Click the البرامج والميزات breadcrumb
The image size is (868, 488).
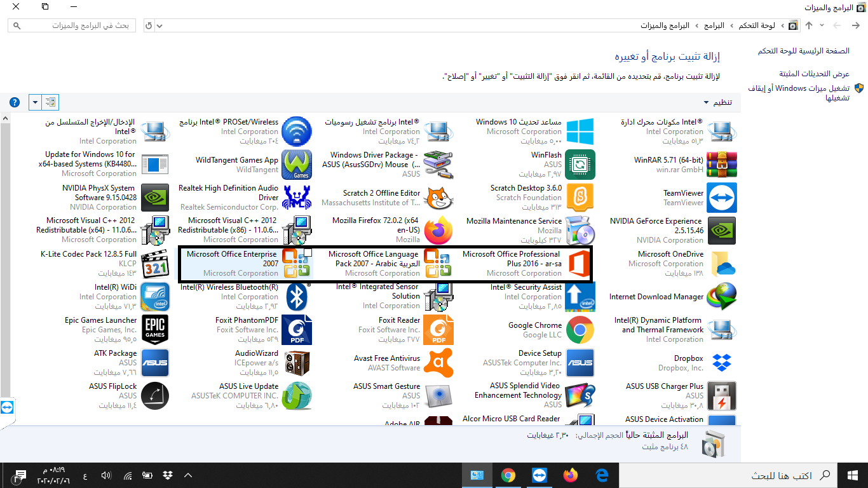[665, 25]
